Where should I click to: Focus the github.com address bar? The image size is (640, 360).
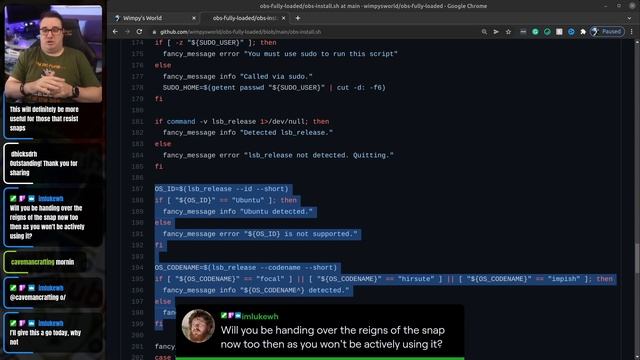point(240,32)
